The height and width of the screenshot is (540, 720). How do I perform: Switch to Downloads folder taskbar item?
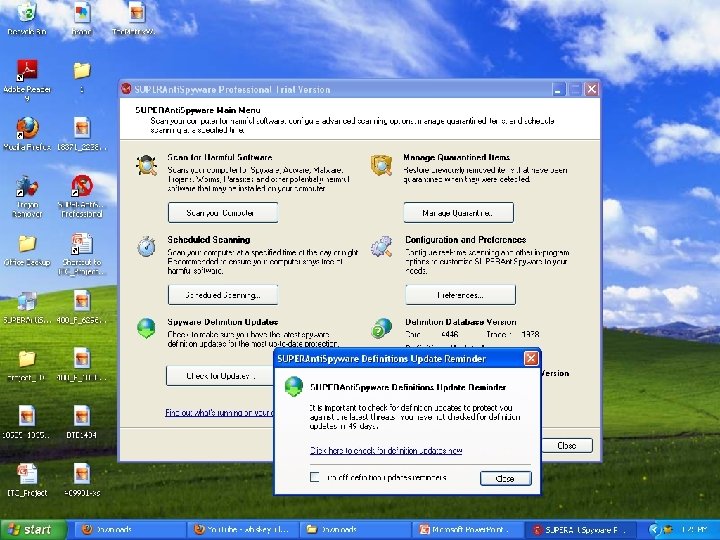[355, 530]
